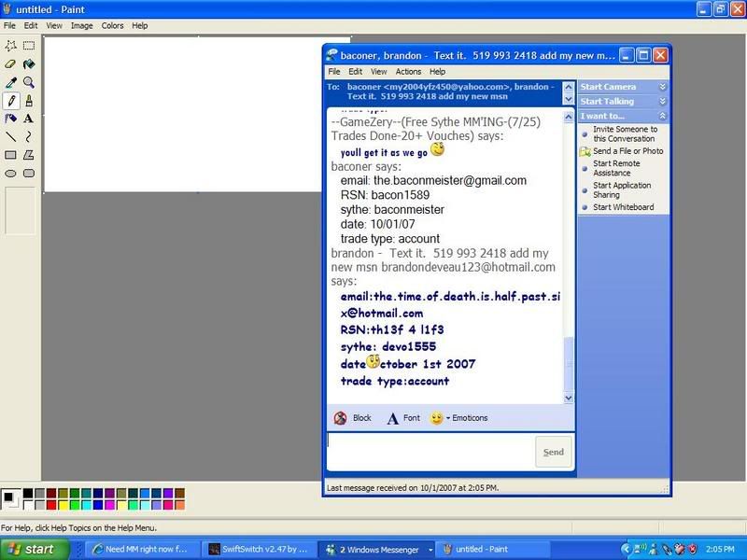This screenshot has width=747, height=560.
Task: Switch to SwiftSwitch v2.47 taskbar button
Action: (259, 549)
